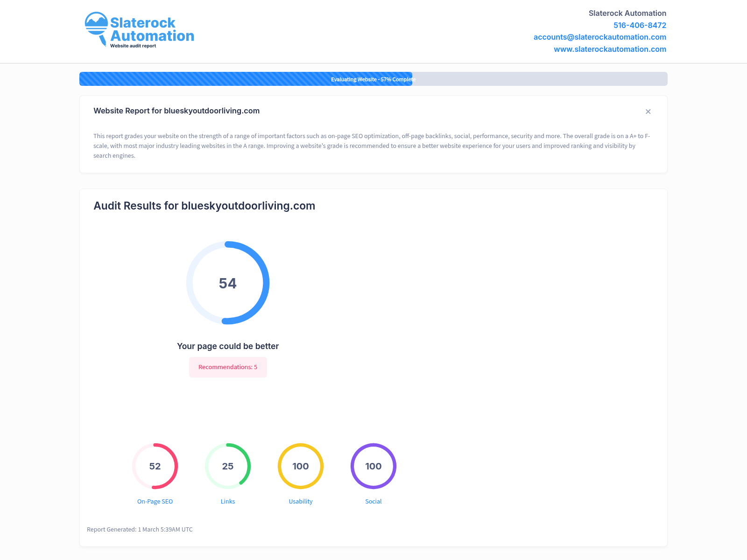Click the Slaterock Automation company name text
This screenshot has width=747, height=560.
coord(627,13)
